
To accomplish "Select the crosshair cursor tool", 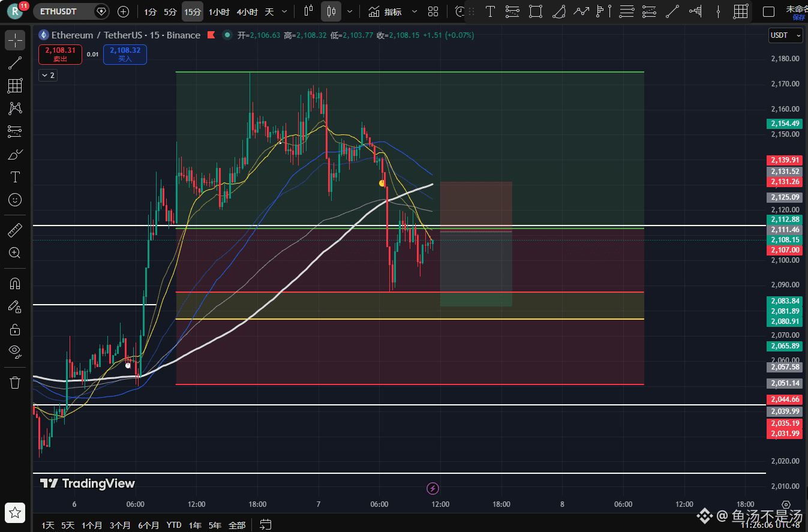I will pyautogui.click(x=15, y=40).
